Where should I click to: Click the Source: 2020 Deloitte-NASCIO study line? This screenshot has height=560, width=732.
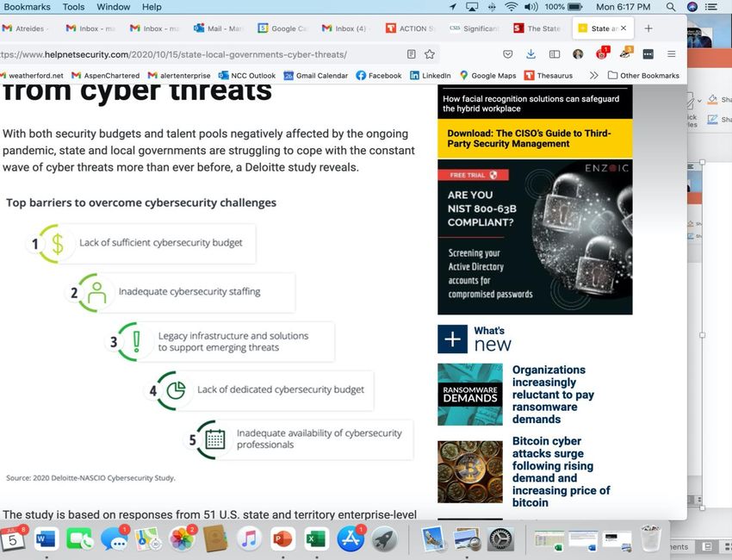(90, 478)
